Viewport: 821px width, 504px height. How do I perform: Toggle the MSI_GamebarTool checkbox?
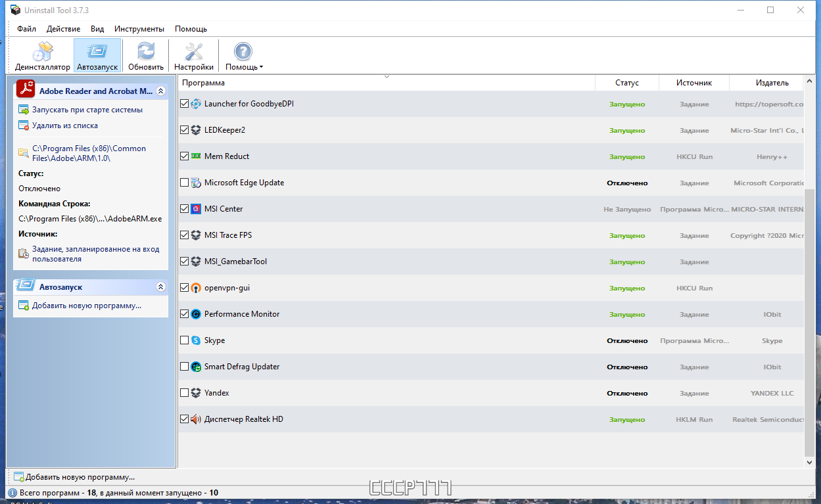tap(185, 262)
